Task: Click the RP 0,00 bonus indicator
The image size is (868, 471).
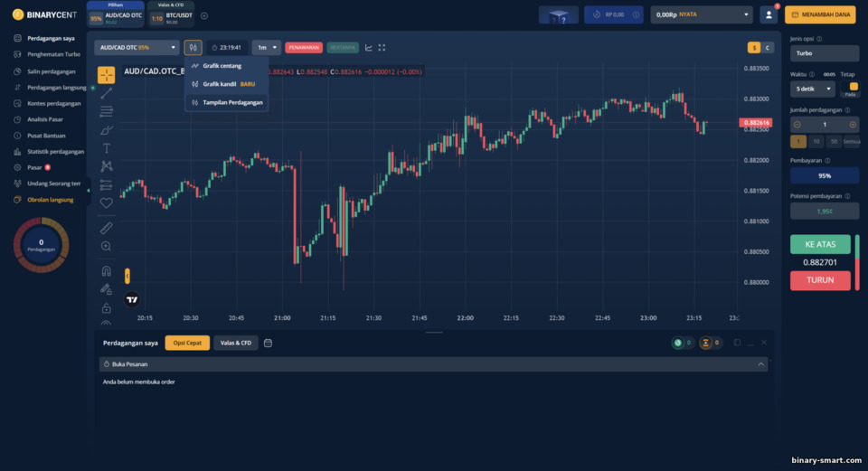Action: click(614, 15)
